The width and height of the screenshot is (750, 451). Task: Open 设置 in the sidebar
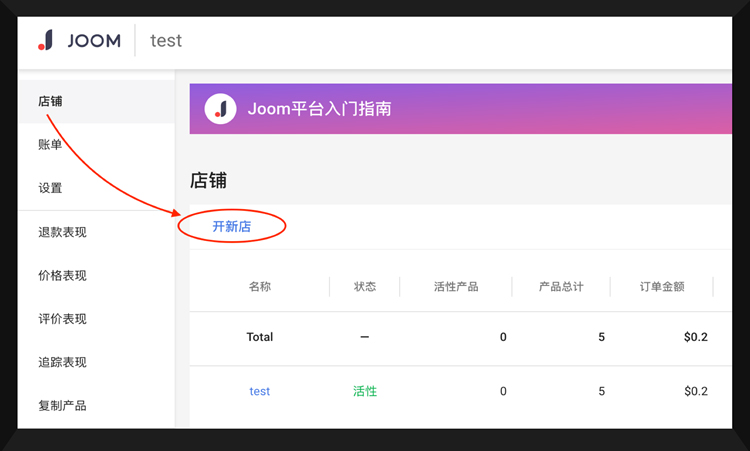(50, 188)
